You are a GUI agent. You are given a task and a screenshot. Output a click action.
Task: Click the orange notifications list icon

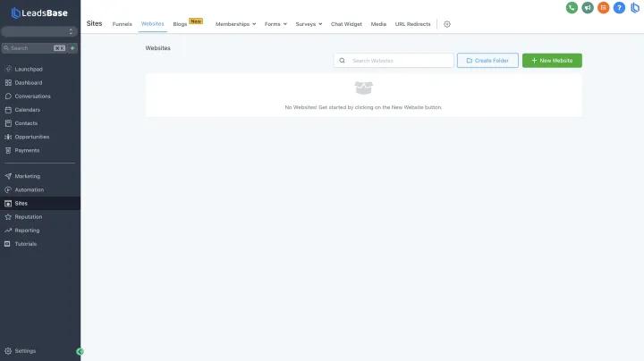604,8
